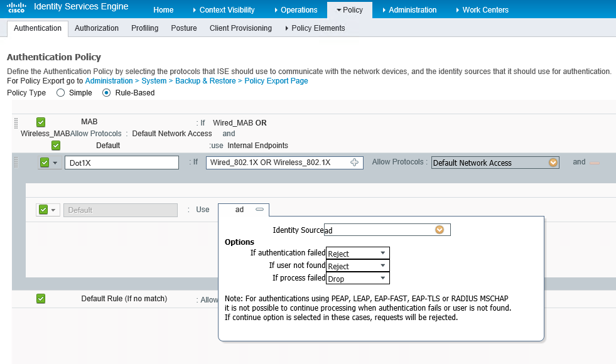The width and height of the screenshot is (616, 364).
Task: Follow the Policy Export Page link
Action: click(x=276, y=81)
